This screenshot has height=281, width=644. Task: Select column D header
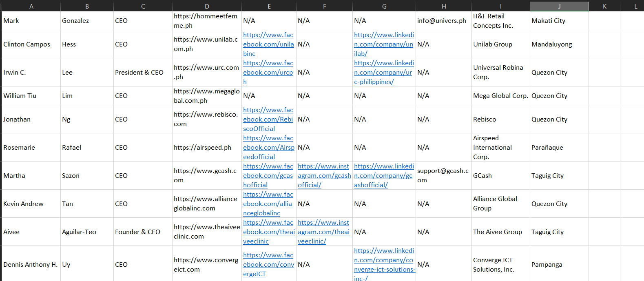(207, 6)
